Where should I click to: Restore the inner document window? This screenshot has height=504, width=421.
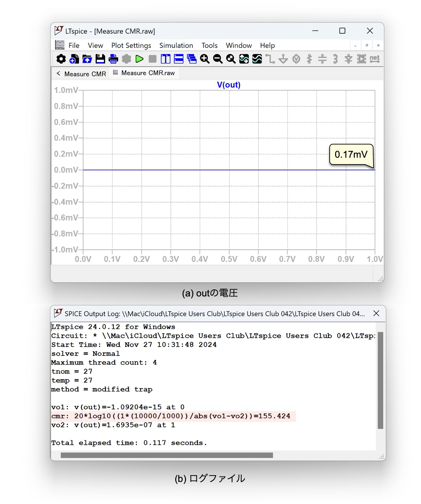[367, 45]
